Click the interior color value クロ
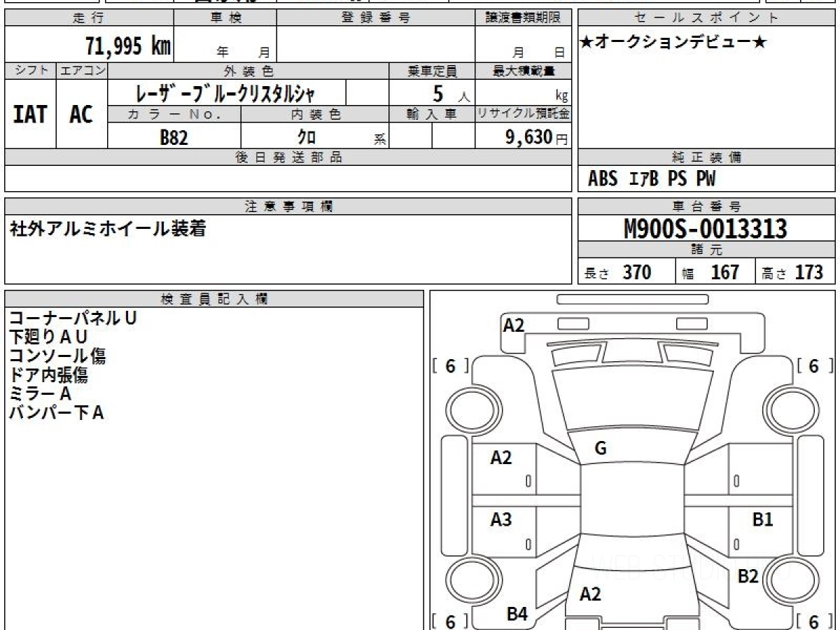Screen dimensions: 840x630 [307, 137]
